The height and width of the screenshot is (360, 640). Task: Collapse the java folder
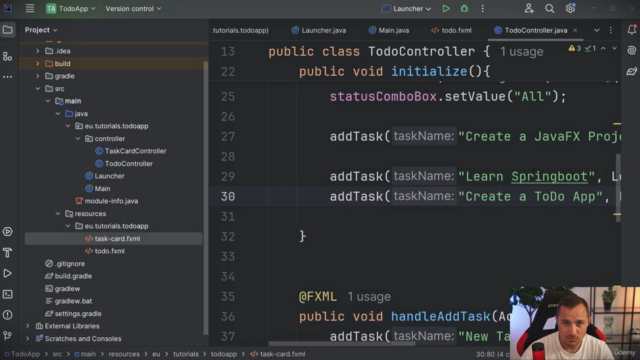pos(58,113)
